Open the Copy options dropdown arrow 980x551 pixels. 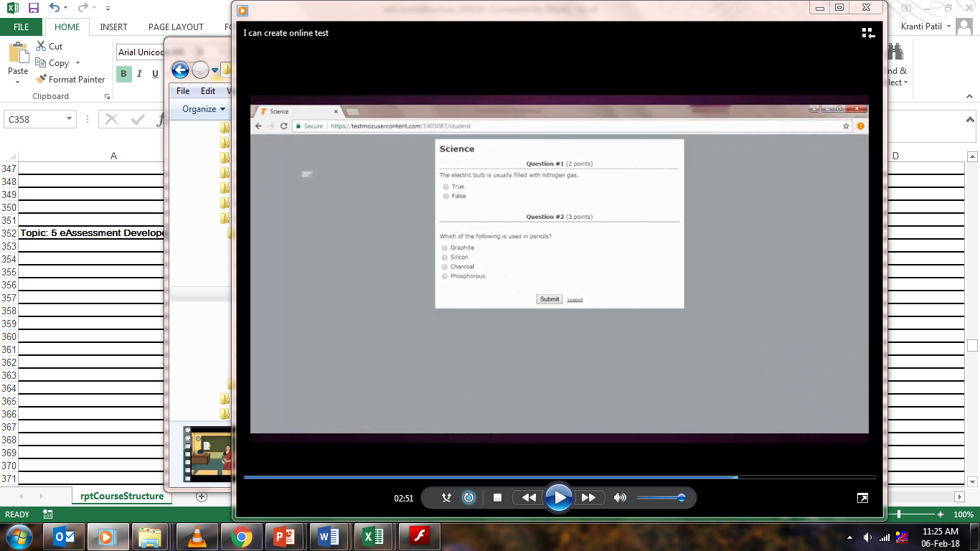point(77,63)
